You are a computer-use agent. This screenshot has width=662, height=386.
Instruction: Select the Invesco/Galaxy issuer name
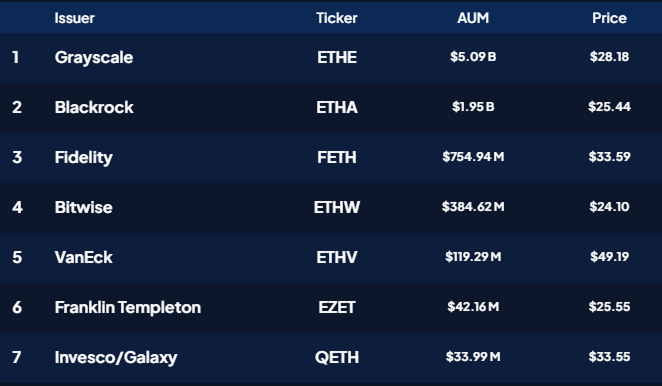116,358
